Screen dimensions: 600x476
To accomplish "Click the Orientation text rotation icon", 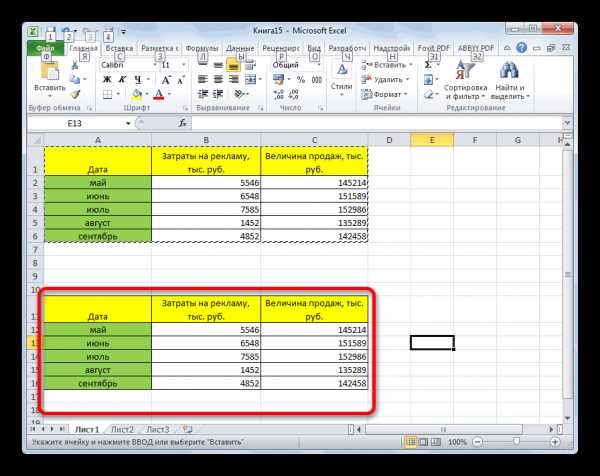I will [x=240, y=94].
